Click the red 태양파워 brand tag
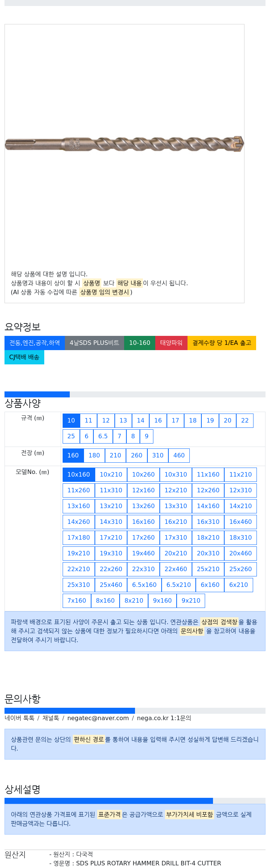 coord(171,343)
